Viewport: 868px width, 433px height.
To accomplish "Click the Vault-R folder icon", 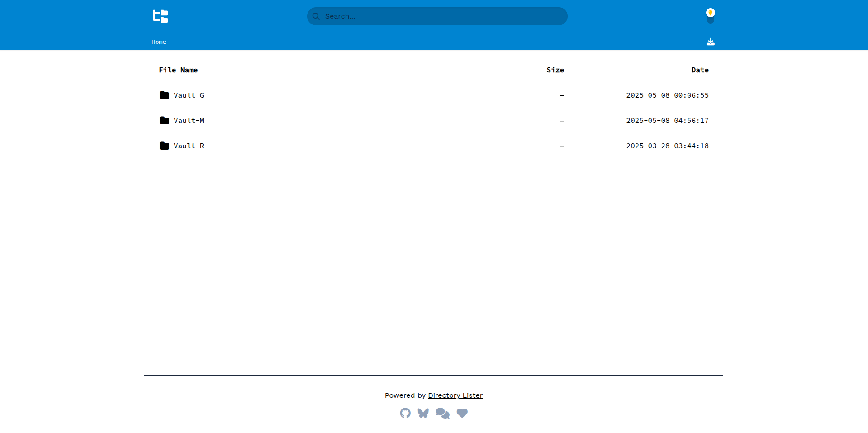I will click(x=164, y=146).
